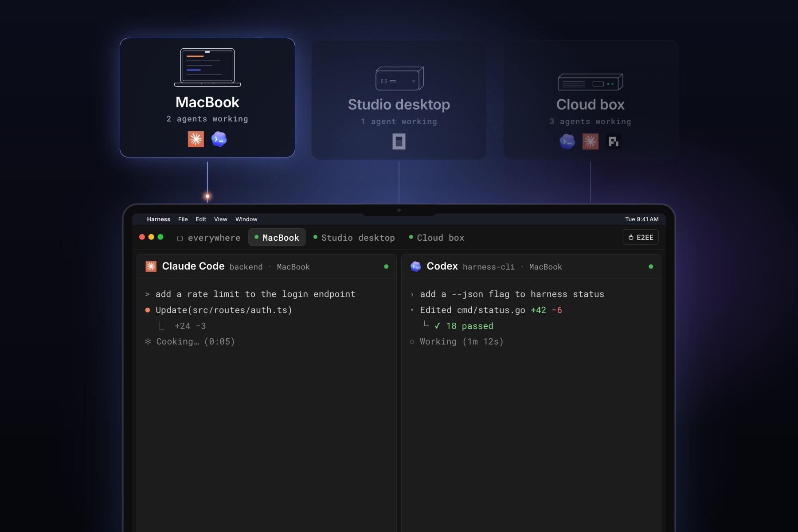Screen dimensions: 798x532
Task: Click the Claude Code pane title
Action: click(x=193, y=266)
